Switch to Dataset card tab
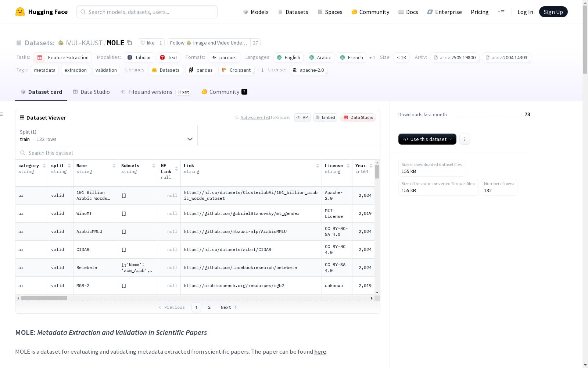 (41, 92)
